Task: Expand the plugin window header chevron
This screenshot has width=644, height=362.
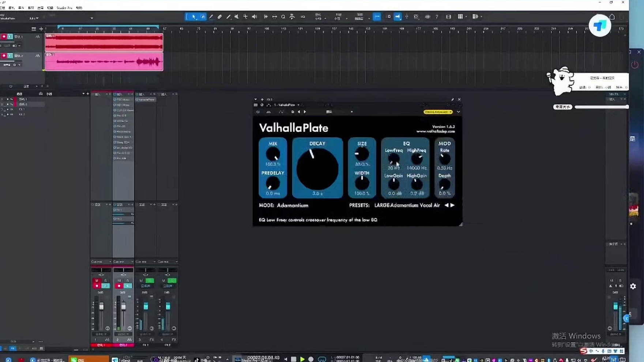Action: point(458,112)
